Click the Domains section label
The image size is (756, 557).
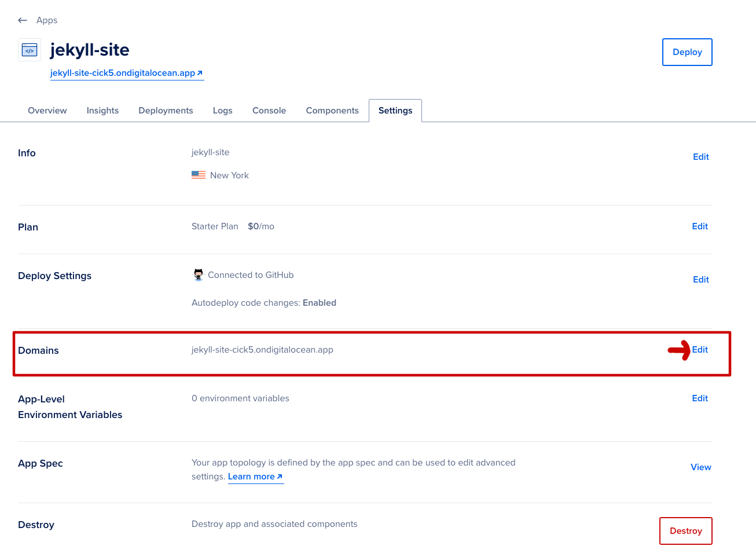(x=38, y=350)
